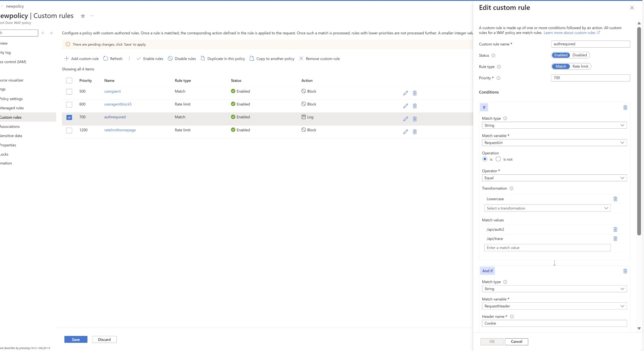The width and height of the screenshot is (644, 351).
Task: Check the usergaent rule checkbox
Action: [x=69, y=92]
